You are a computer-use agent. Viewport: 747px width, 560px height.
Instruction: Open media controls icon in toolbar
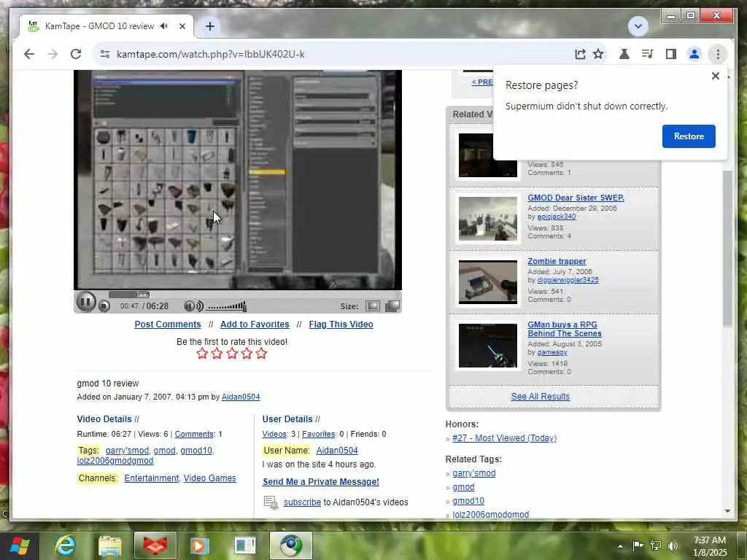[x=648, y=54]
